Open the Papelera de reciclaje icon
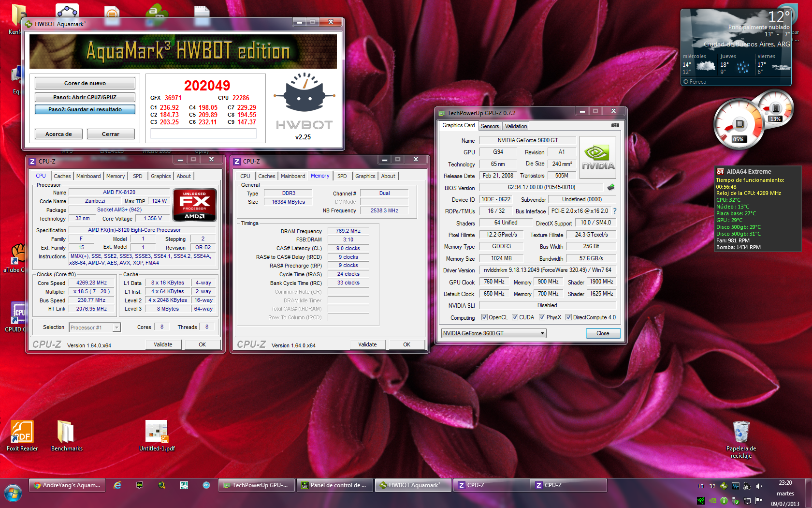This screenshot has height=508, width=812. point(741,439)
